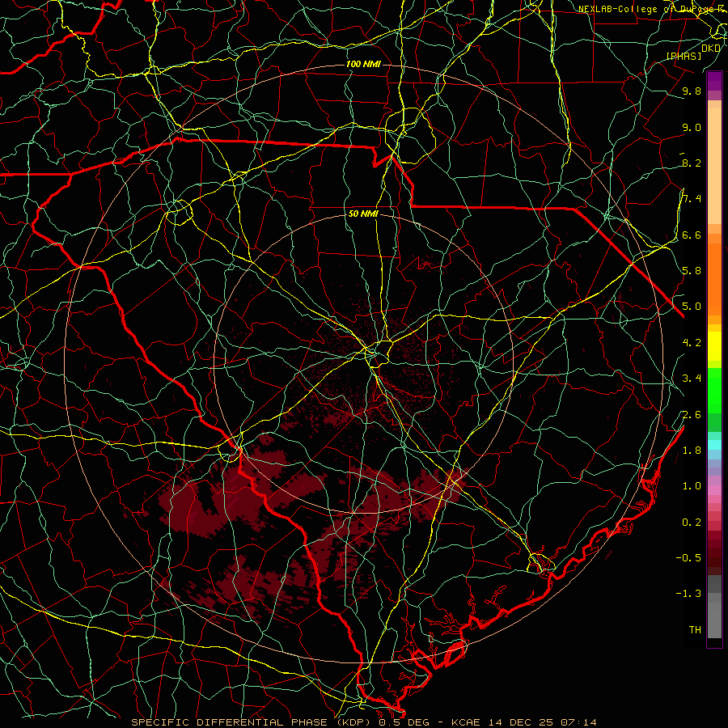Click the 7.4 legend value
Viewport: 728px width, 728px height.
pos(692,199)
